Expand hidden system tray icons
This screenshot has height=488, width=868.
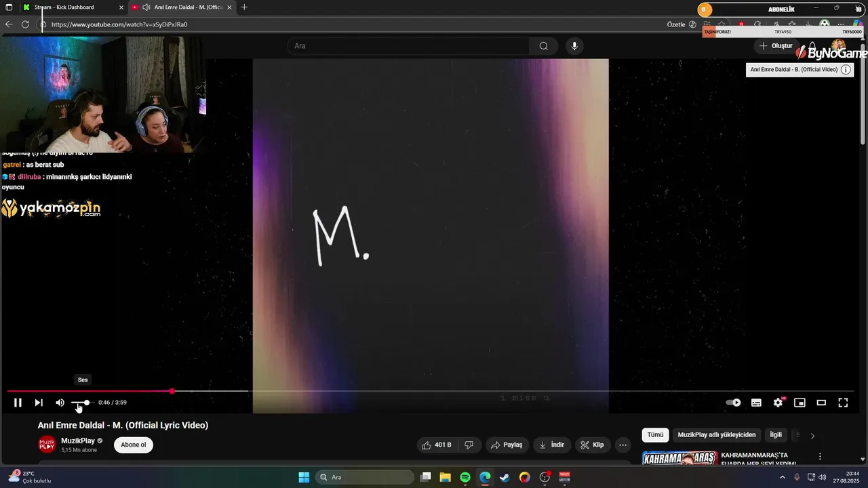tap(782, 477)
